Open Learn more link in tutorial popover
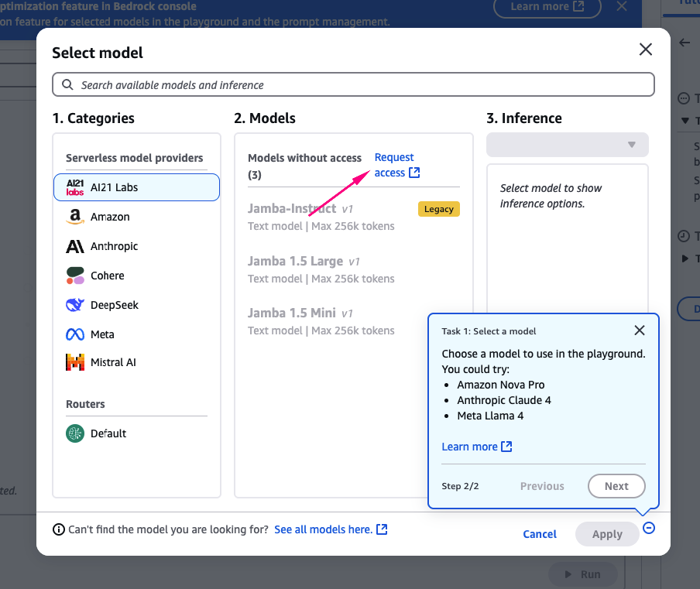Viewport: 700px width, 589px height. pos(476,447)
